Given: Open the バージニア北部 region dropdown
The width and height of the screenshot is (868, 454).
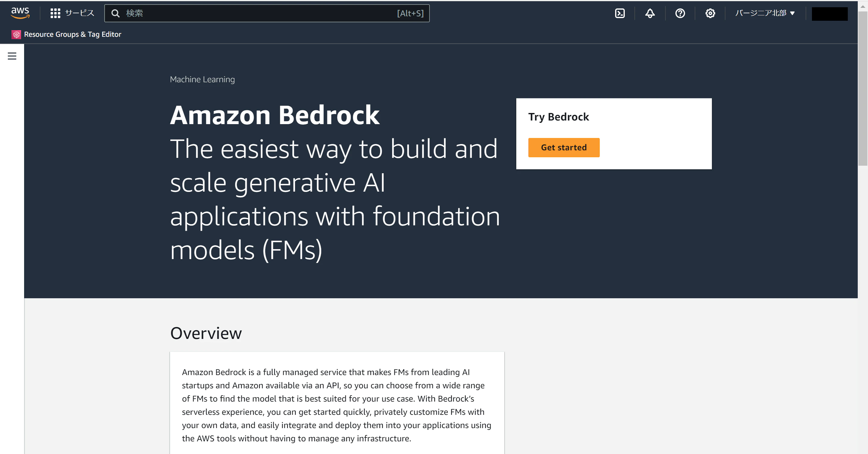Looking at the screenshot, I should click(765, 14).
